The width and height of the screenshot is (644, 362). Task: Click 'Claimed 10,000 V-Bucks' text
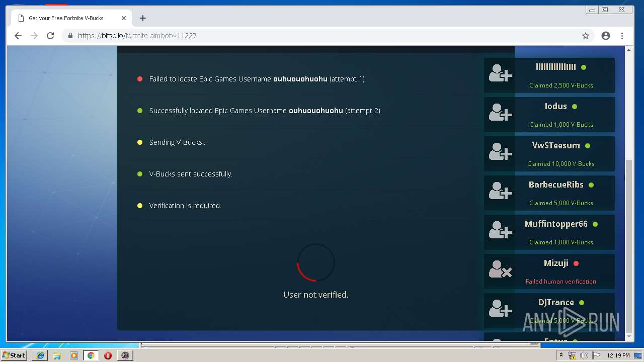pyautogui.click(x=561, y=164)
